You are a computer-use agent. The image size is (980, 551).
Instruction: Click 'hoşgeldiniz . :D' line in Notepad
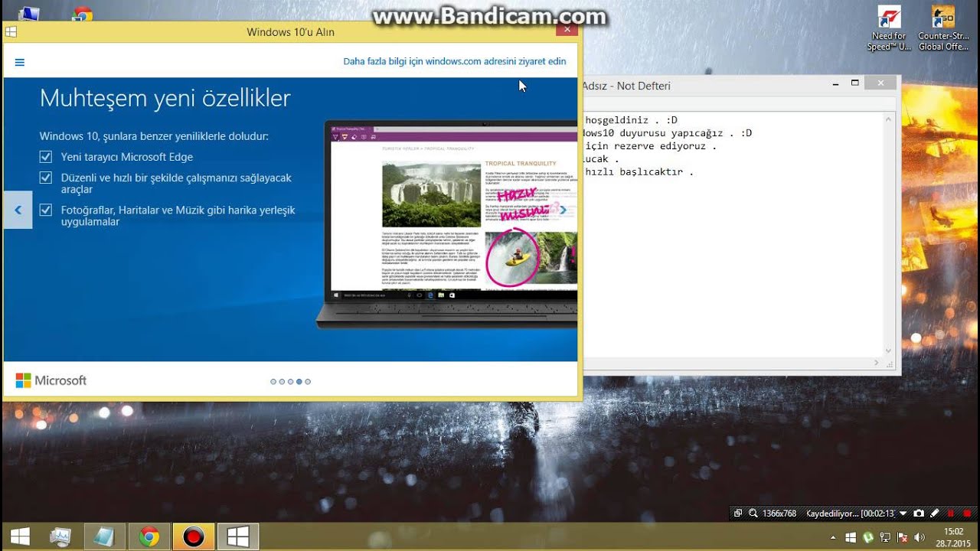pyautogui.click(x=631, y=120)
